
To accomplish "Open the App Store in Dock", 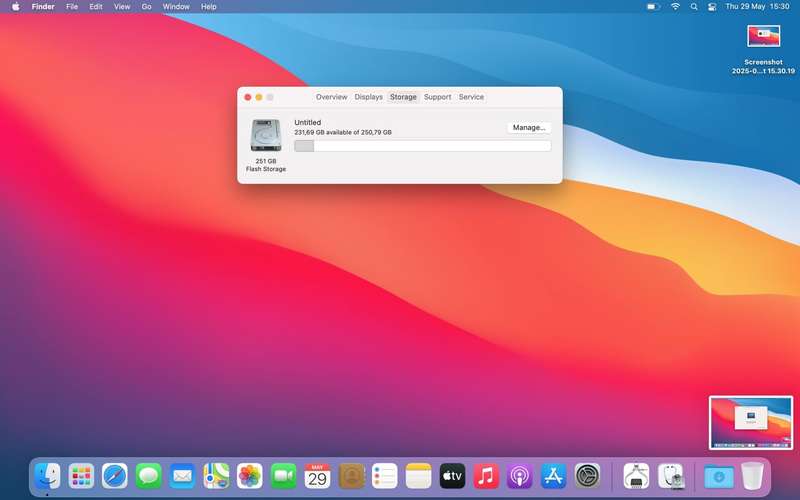I will (553, 476).
